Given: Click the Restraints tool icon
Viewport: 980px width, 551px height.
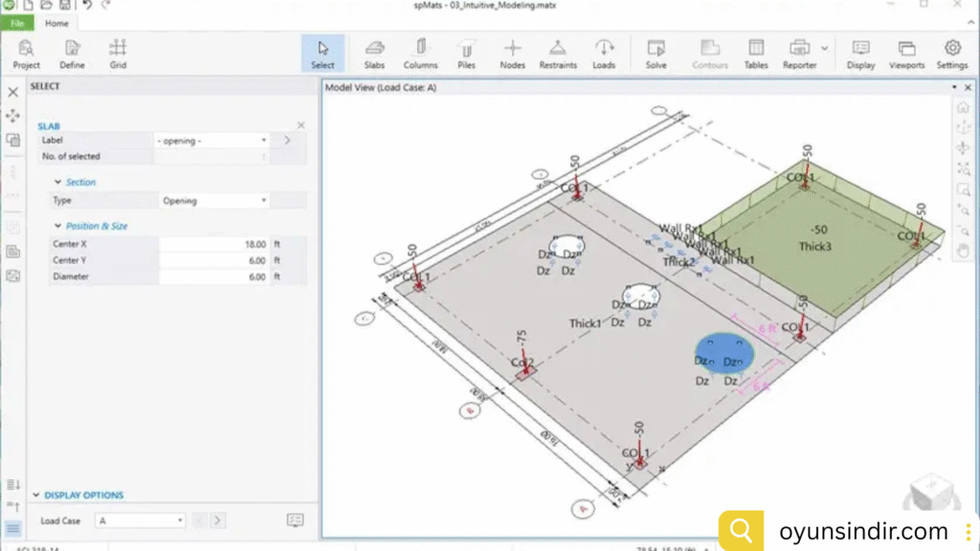Looking at the screenshot, I should [557, 53].
